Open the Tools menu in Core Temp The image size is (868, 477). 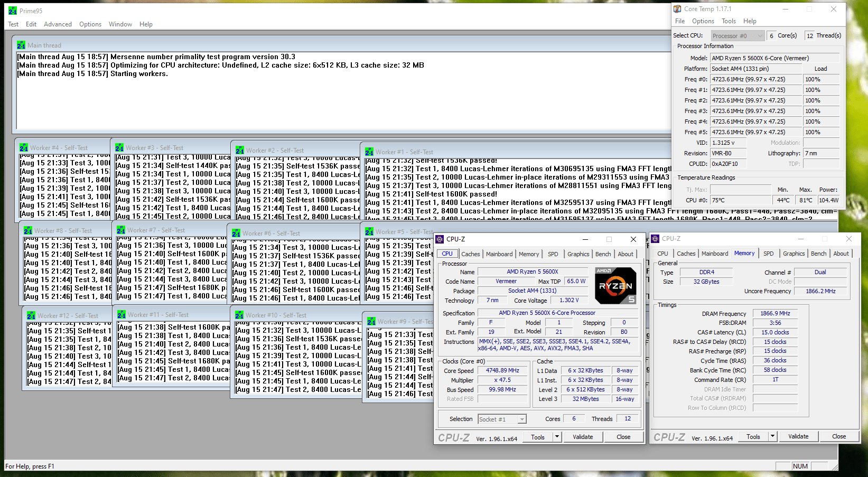729,21
